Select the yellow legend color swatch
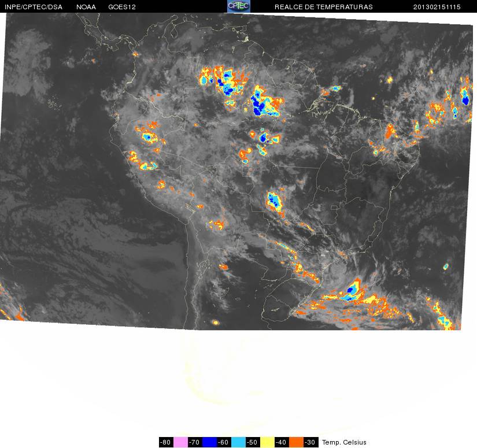Screen dimensions: 477x448 [267, 442]
